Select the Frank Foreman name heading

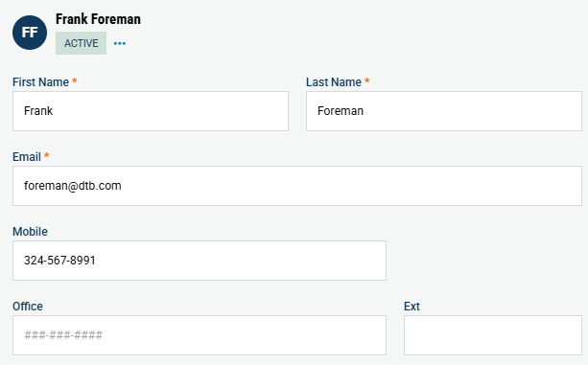click(x=98, y=19)
